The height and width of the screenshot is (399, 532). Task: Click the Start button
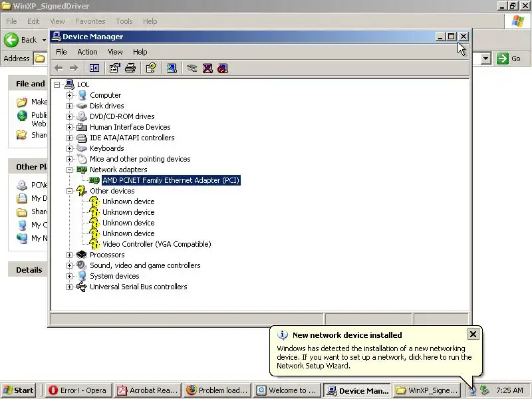pyautogui.click(x=19, y=390)
